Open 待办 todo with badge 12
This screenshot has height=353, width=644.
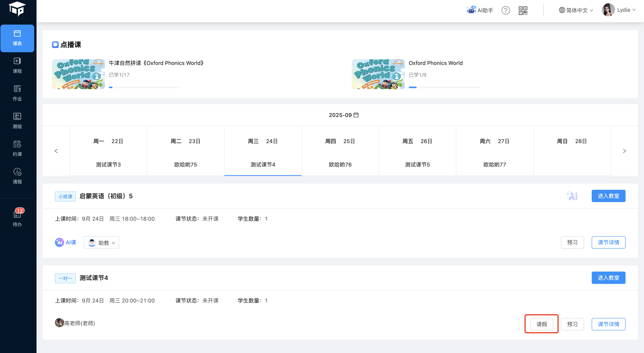(x=17, y=218)
